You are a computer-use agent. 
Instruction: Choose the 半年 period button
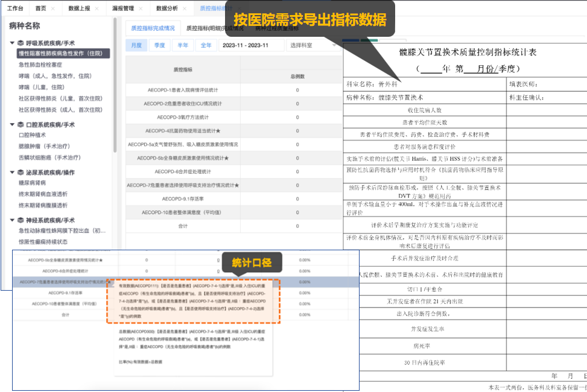click(182, 45)
